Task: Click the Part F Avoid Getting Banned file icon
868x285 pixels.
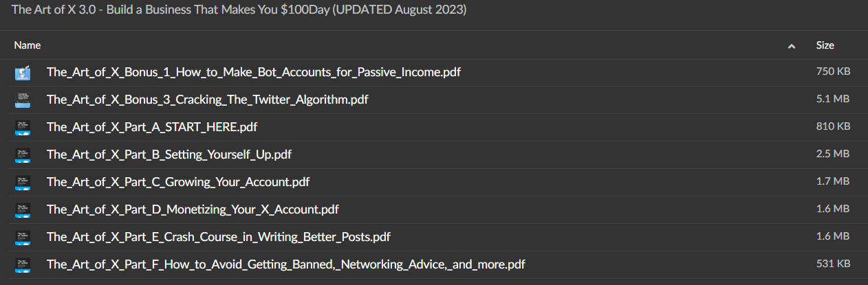Action: (x=23, y=264)
